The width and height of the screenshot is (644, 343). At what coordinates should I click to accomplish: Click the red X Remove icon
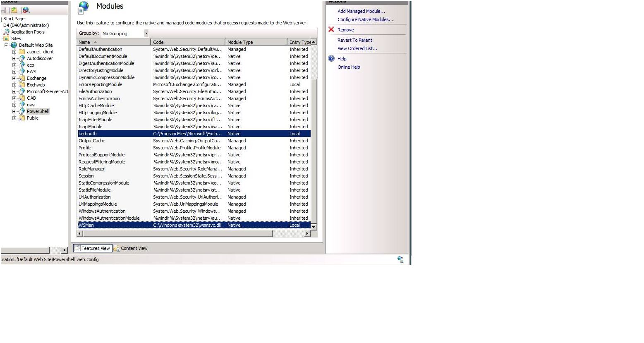[331, 30]
